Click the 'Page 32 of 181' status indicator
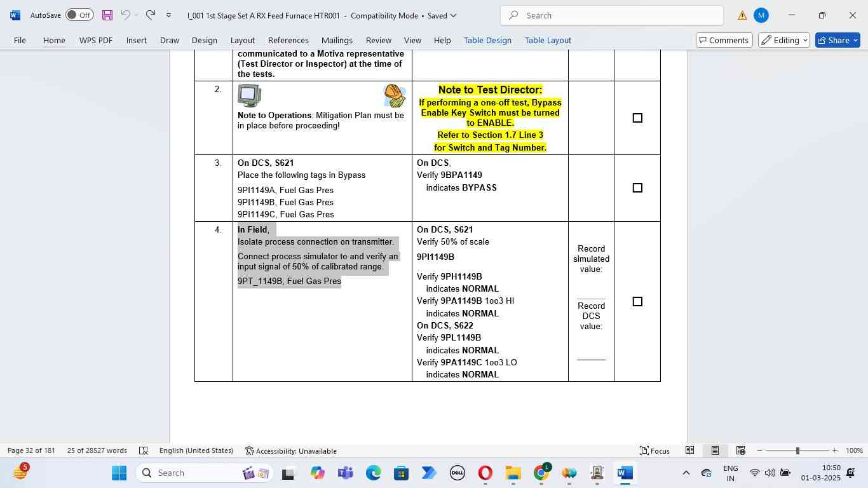 pos(32,451)
